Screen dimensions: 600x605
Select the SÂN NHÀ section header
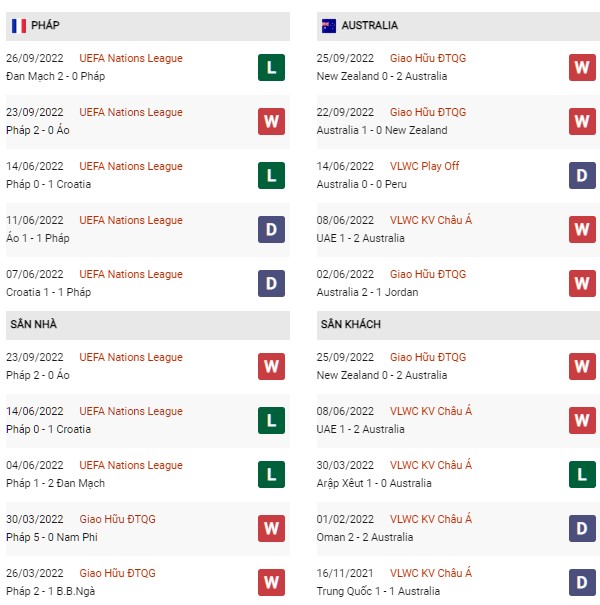click(148, 325)
